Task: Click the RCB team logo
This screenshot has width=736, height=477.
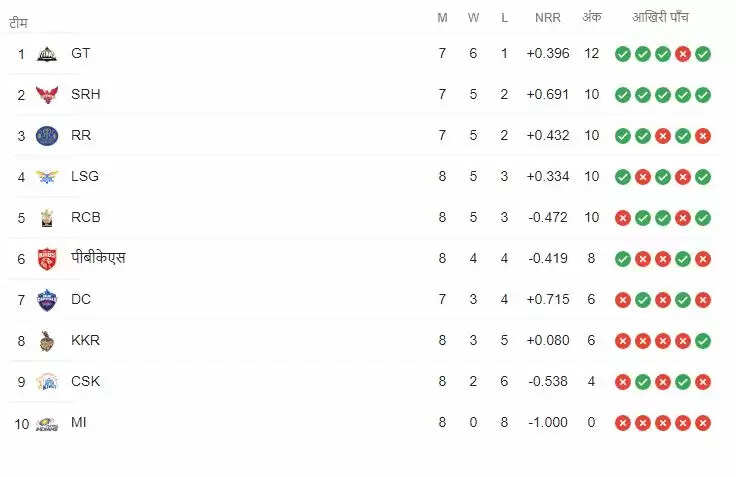Action: point(47,217)
